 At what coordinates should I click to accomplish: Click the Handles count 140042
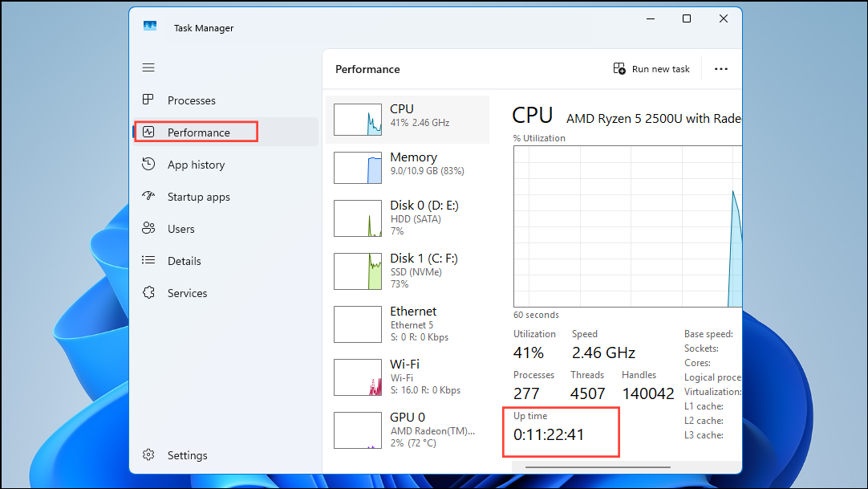[x=647, y=393]
